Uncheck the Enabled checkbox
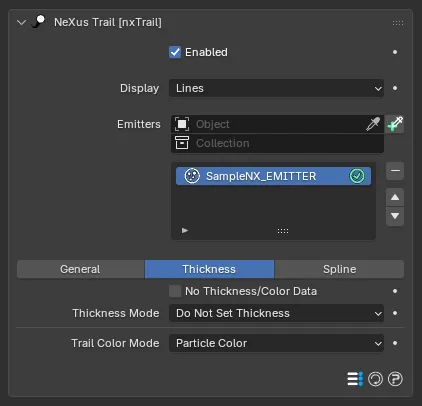The width and height of the screenshot is (422, 406). (175, 52)
